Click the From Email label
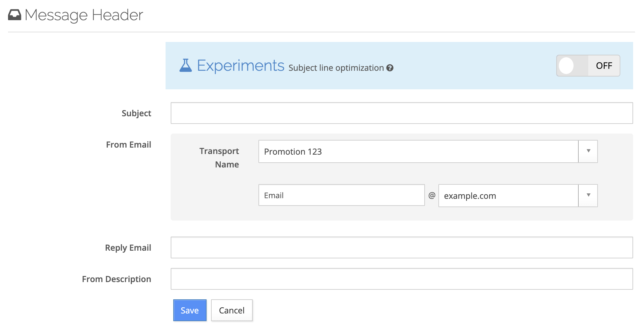Image resolution: width=644 pixels, height=332 pixels. click(128, 145)
